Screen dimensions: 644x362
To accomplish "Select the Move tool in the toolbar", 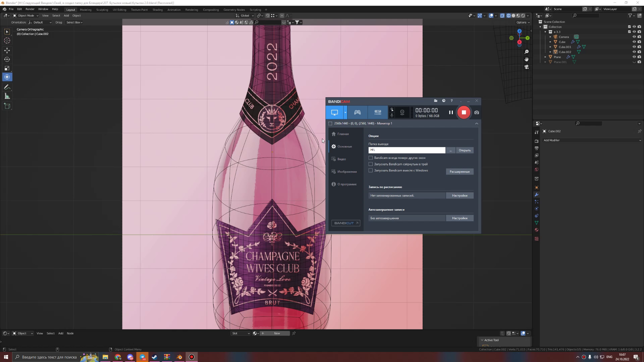I will (7, 50).
